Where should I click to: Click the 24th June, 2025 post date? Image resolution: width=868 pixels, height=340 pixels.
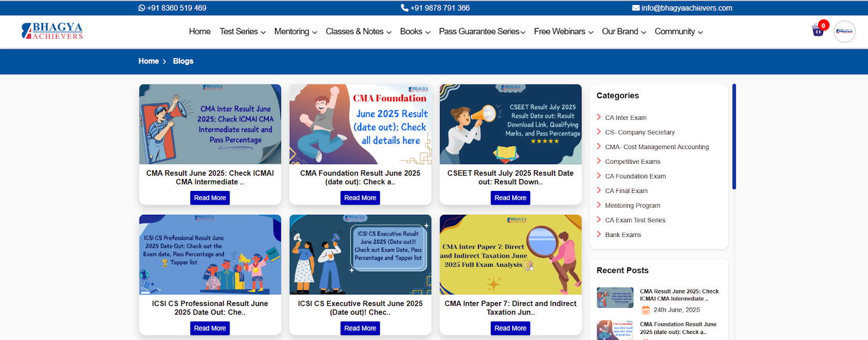tap(676, 310)
